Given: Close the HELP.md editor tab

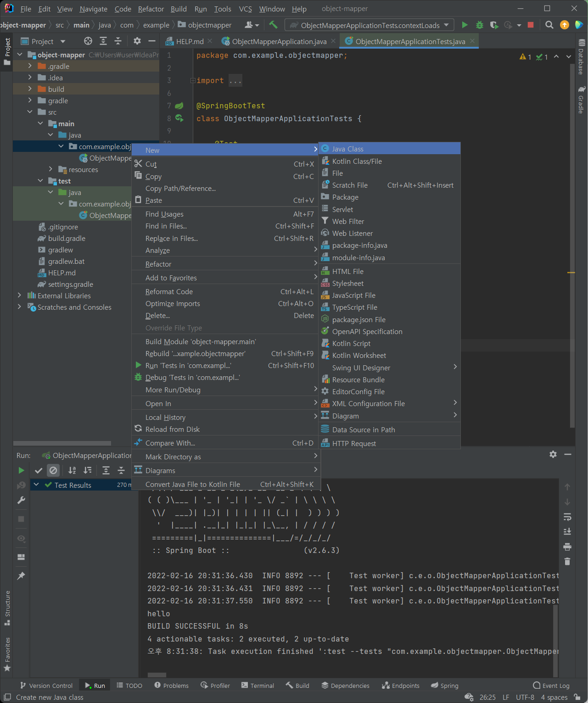Looking at the screenshot, I should pyautogui.click(x=210, y=41).
